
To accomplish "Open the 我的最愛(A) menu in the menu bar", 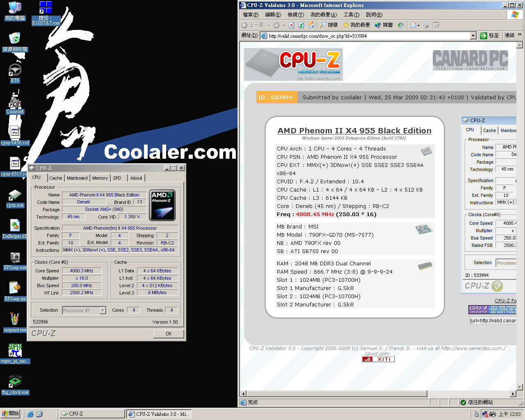I will click(324, 15).
